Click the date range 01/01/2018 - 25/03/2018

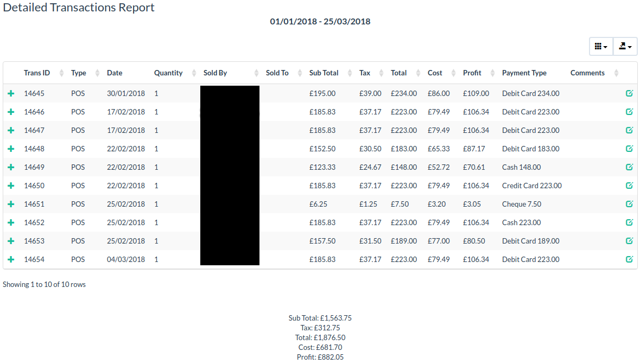pos(320,21)
